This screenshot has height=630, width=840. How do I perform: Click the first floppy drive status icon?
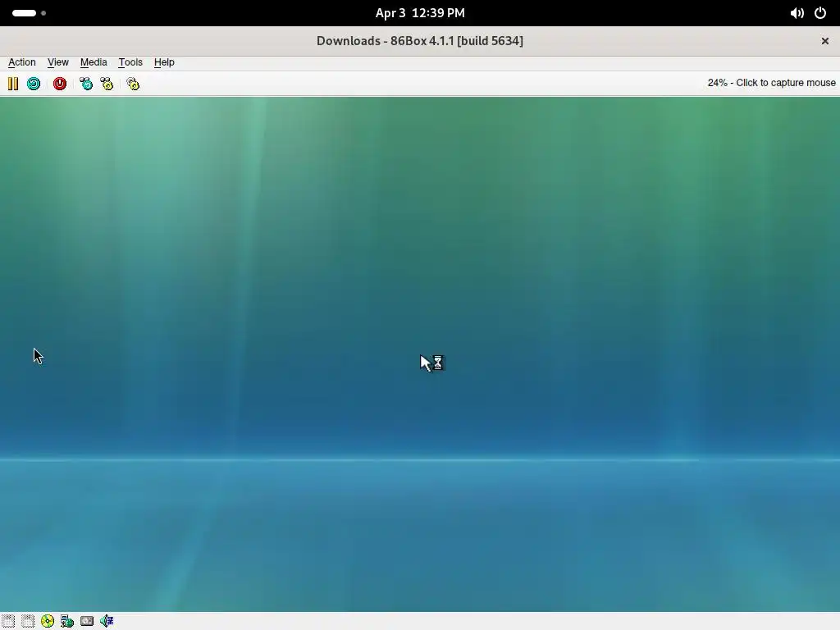[8, 621]
